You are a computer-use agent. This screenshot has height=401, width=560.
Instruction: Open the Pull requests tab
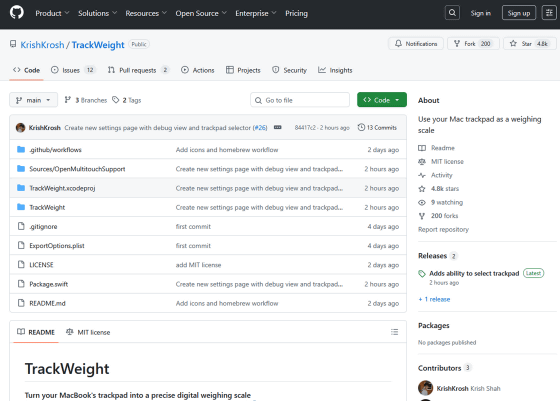(x=138, y=70)
